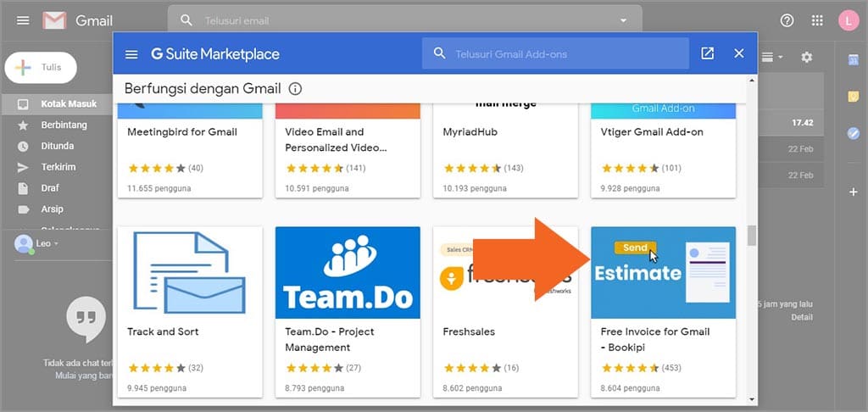Click the clock icon next to Ditunda
This screenshot has width=868, height=412.
pyautogui.click(x=23, y=146)
